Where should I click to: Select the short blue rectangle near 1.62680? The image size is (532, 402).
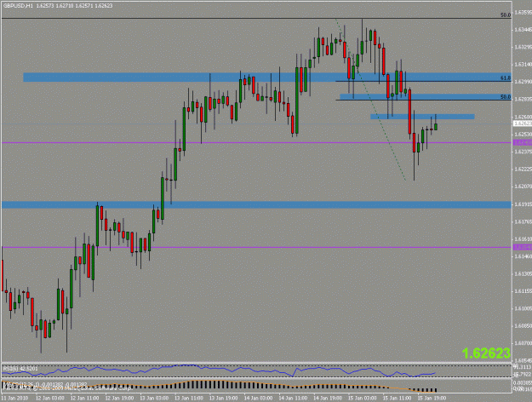pos(422,117)
